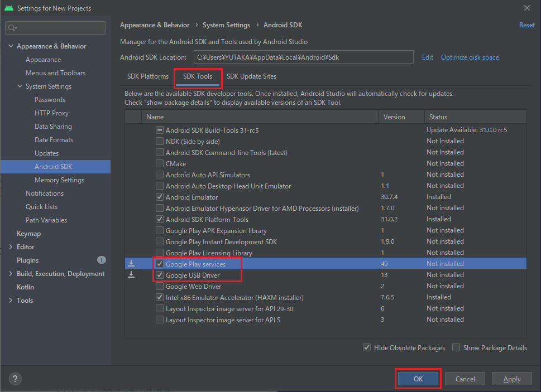Image resolution: width=541 pixels, height=392 pixels.
Task: Switch to the SDK Platforms tab
Action: [x=147, y=76]
